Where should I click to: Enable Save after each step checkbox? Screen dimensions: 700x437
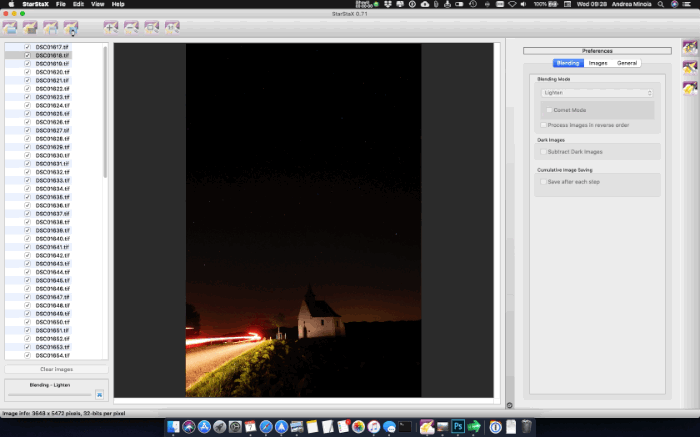click(x=543, y=182)
